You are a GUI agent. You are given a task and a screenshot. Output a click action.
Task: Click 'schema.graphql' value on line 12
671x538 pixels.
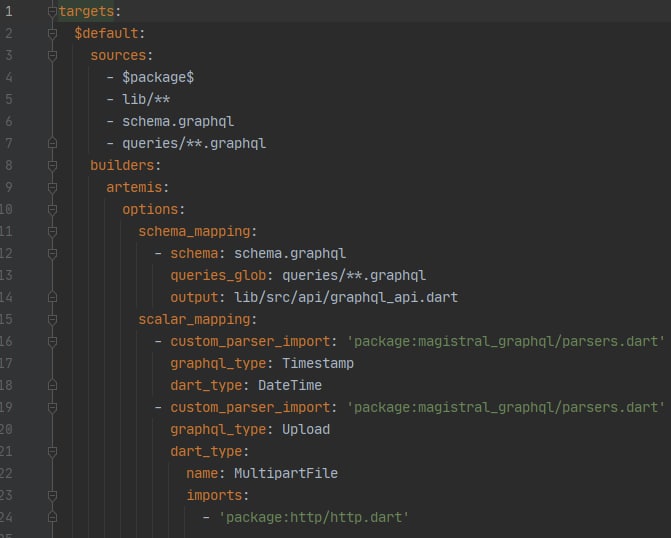(290, 253)
